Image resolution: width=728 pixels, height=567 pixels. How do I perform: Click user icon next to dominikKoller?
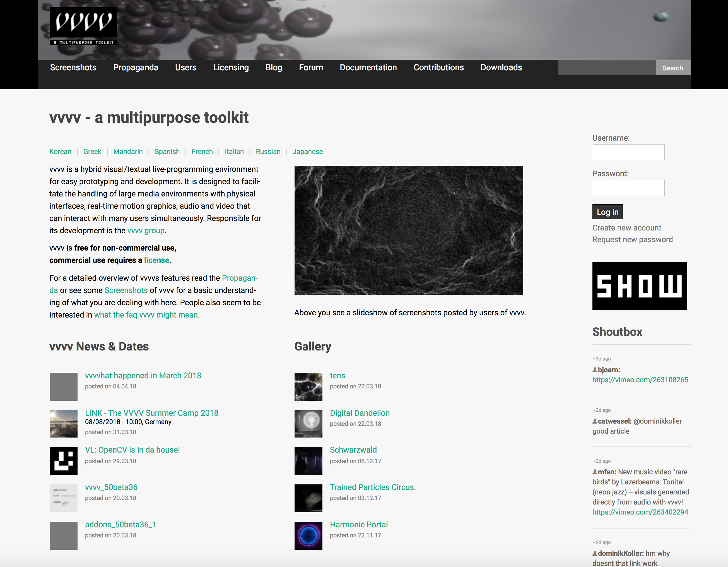pyautogui.click(x=594, y=553)
